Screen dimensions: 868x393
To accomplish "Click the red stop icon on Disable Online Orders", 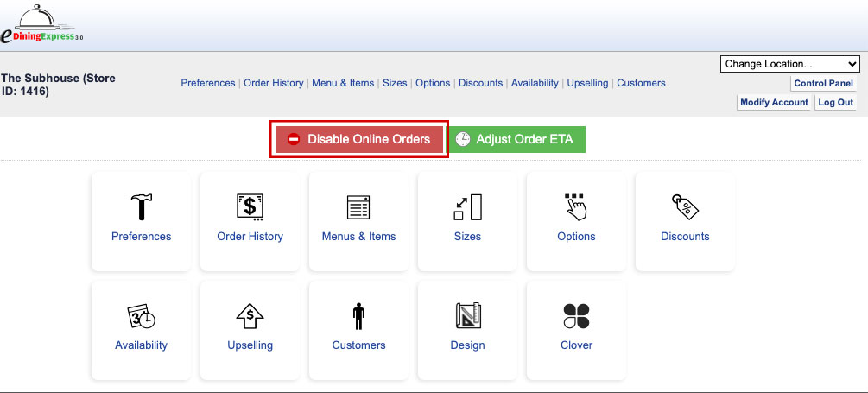I will point(294,139).
